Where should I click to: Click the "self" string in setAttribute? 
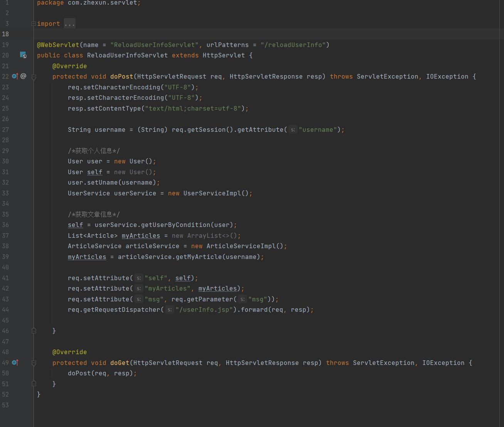[x=156, y=278]
